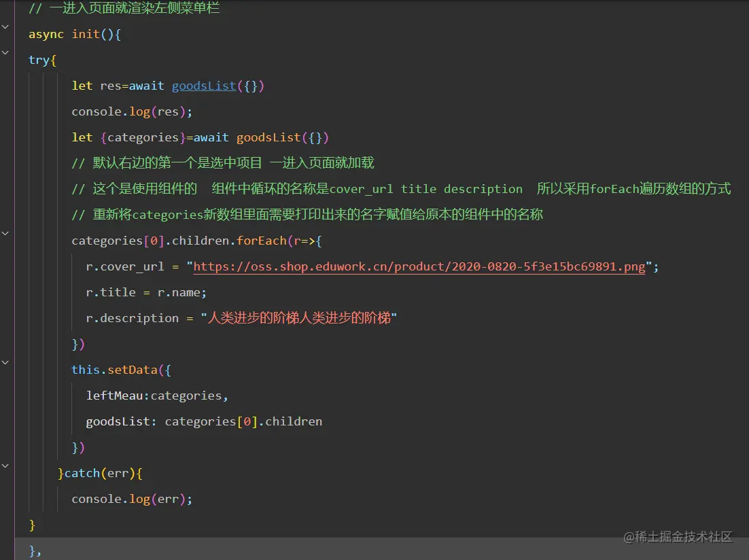Click the closing '},' on the last line
This screenshot has width=749, height=560.
coord(35,550)
